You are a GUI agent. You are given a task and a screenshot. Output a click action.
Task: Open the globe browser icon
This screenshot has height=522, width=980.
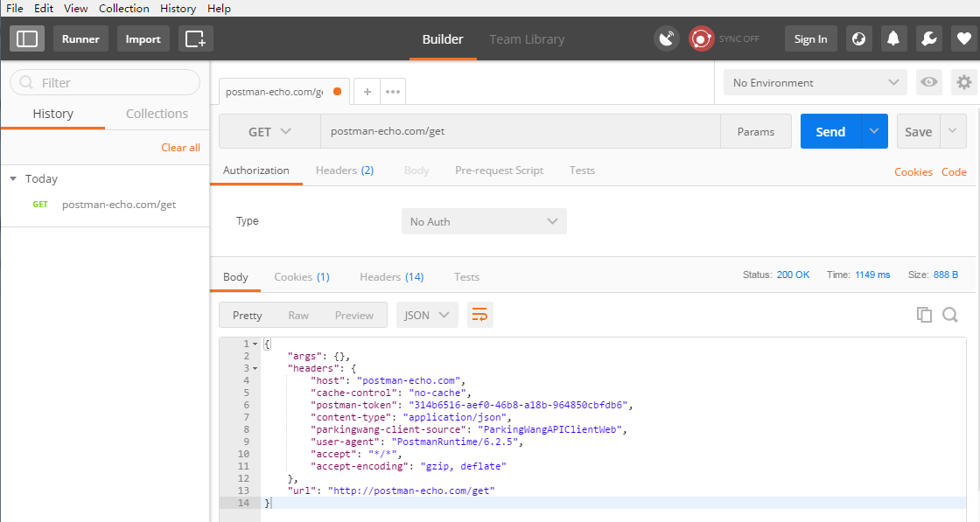858,38
